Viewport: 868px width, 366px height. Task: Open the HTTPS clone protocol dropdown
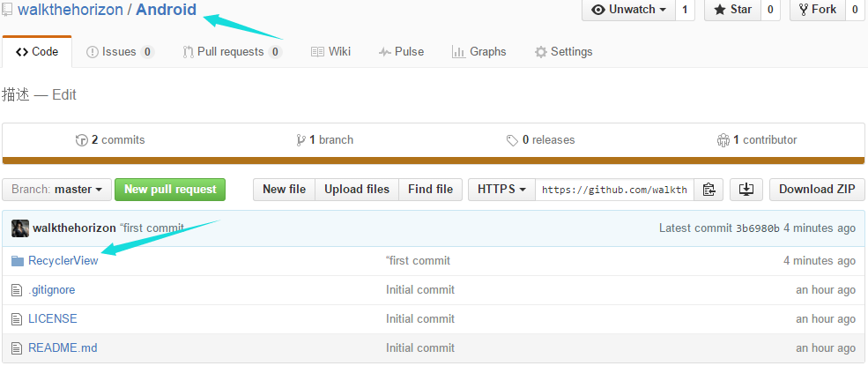(x=501, y=190)
